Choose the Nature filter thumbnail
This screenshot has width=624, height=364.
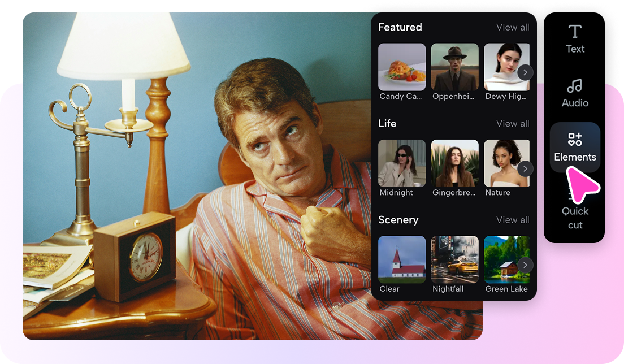coord(506,163)
